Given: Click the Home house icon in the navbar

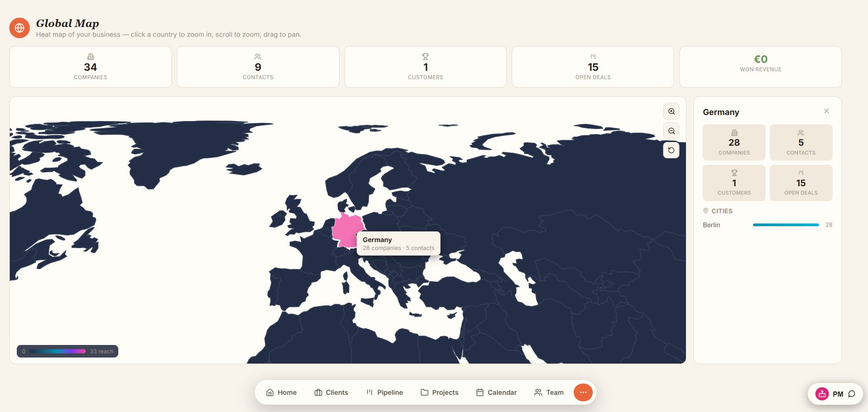Looking at the screenshot, I should [270, 392].
